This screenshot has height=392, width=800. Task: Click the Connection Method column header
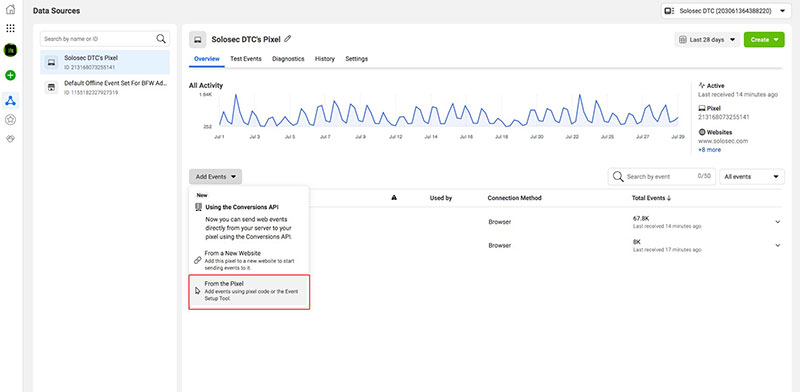(x=514, y=198)
